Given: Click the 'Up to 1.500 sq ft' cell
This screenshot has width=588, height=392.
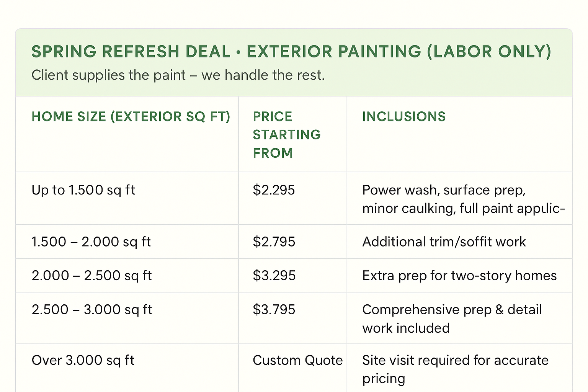Looking at the screenshot, I should 83,190.
